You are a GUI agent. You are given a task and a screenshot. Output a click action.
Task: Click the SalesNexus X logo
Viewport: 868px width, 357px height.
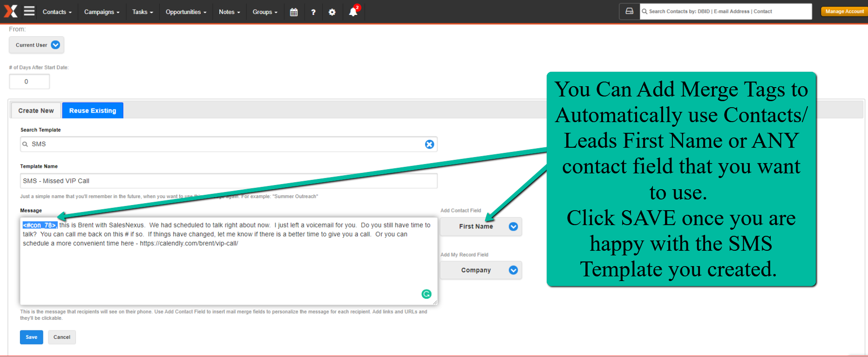coord(10,11)
